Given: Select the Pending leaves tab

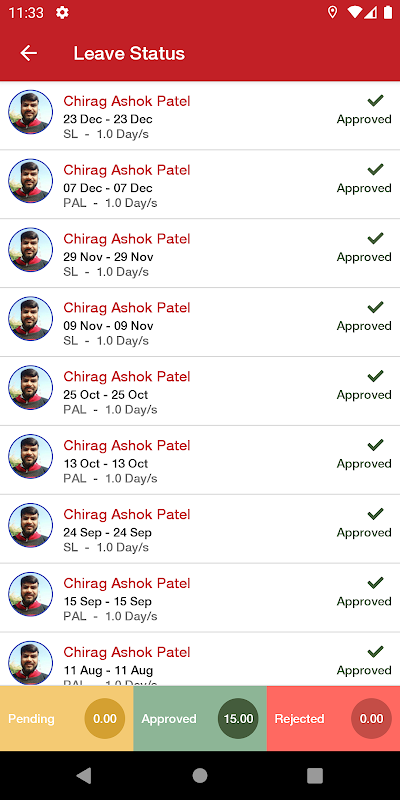Looking at the screenshot, I should [66, 718].
